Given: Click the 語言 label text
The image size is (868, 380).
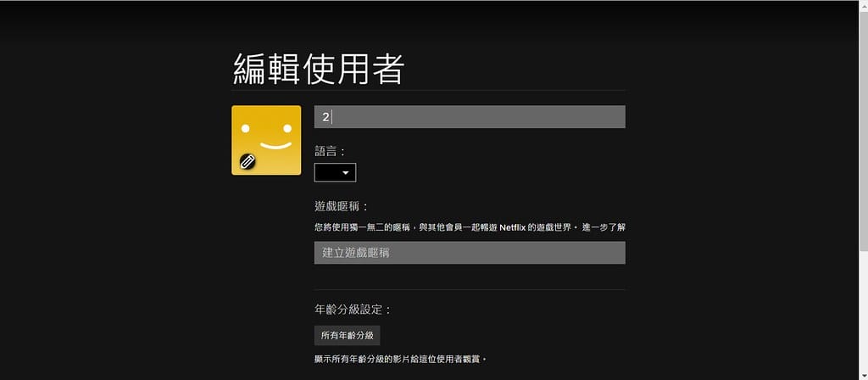Looking at the screenshot, I should [330, 151].
